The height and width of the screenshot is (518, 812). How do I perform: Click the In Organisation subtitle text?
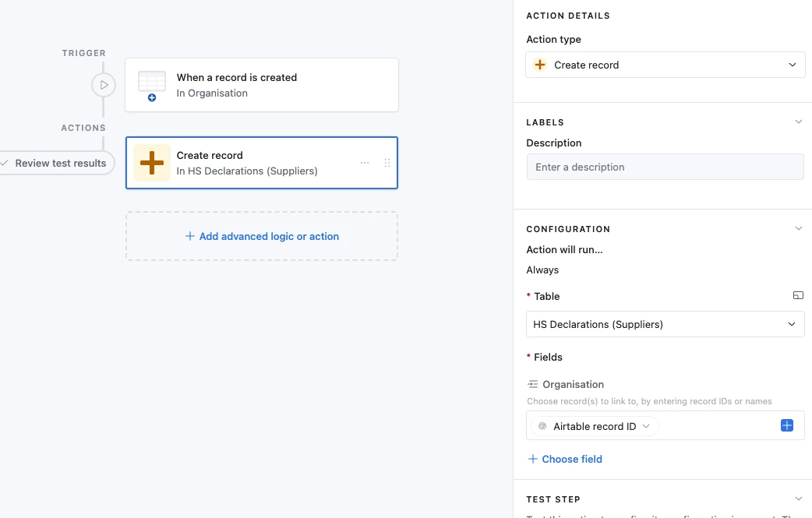[x=212, y=93]
